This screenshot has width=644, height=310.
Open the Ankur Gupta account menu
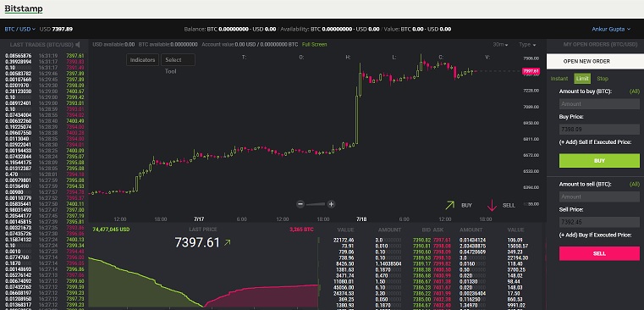pyautogui.click(x=611, y=29)
